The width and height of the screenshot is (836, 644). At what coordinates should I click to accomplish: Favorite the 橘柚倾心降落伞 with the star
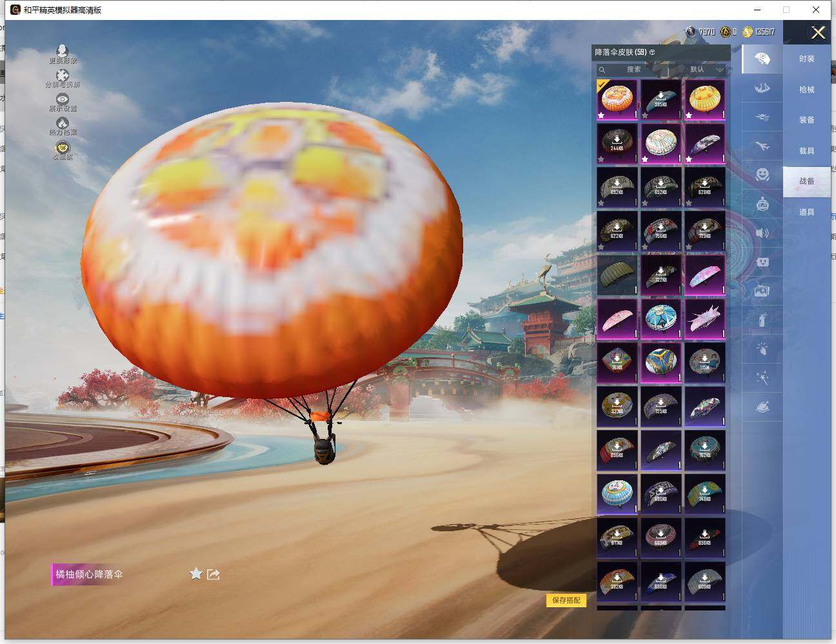(196, 574)
